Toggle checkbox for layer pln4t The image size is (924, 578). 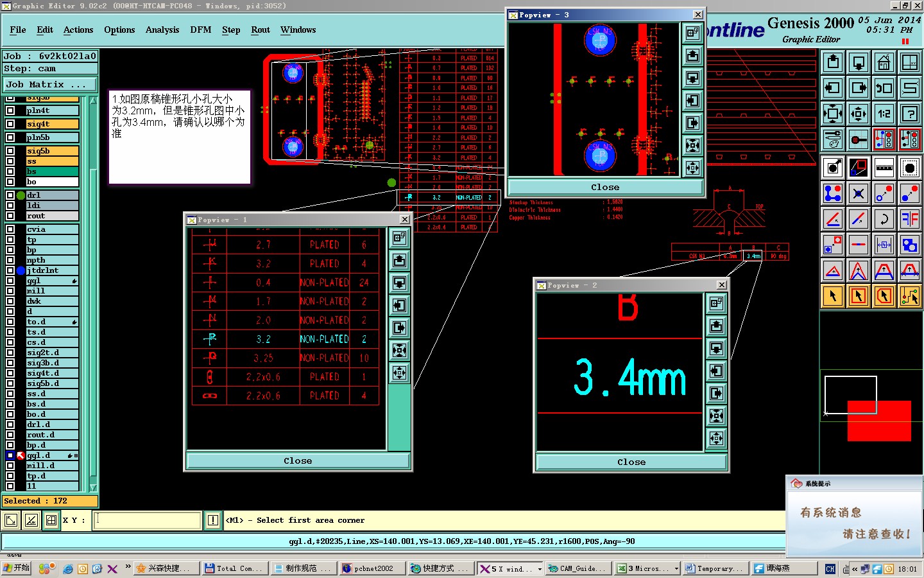click(x=10, y=110)
